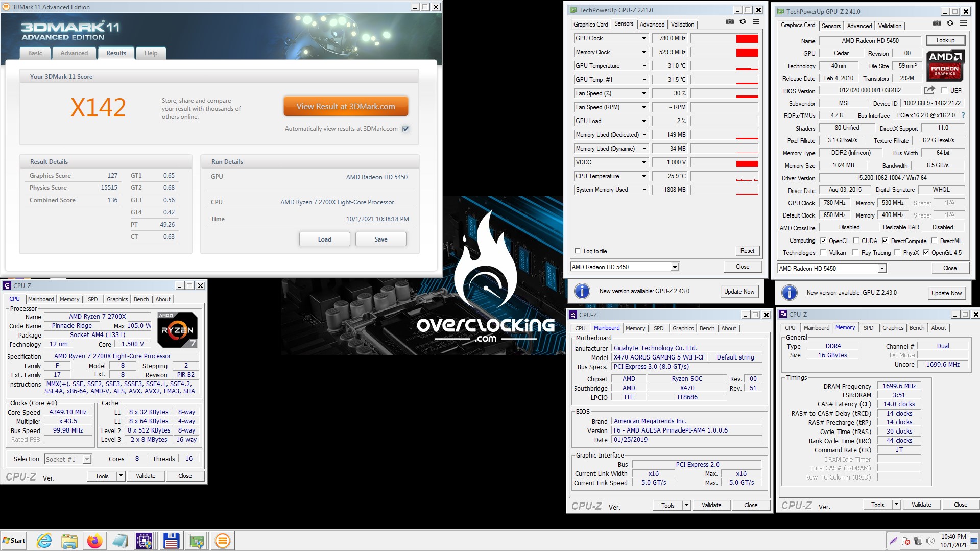
Task: Open the notepad icon in taskbar
Action: click(120, 541)
